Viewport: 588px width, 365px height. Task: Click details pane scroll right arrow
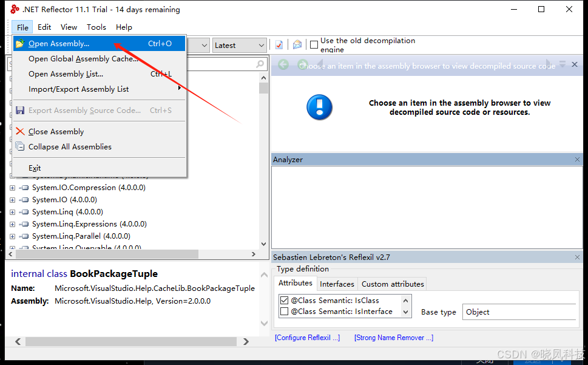click(x=246, y=341)
